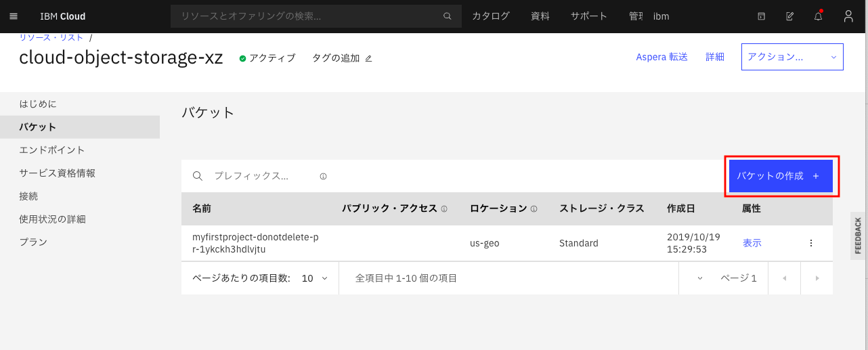Viewport: 868px width, 350px height.
Task: Open the アクション dropdown
Action: click(x=793, y=57)
